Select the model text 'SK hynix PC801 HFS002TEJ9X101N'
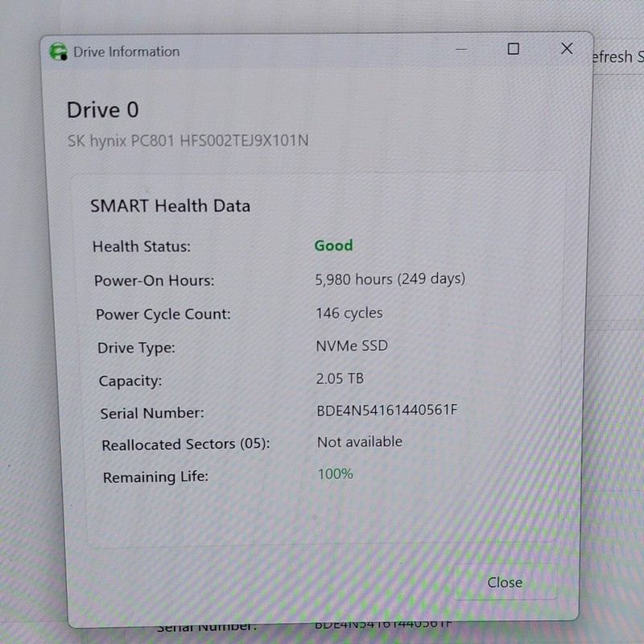Image resolution: width=644 pixels, height=644 pixels. 188,141
